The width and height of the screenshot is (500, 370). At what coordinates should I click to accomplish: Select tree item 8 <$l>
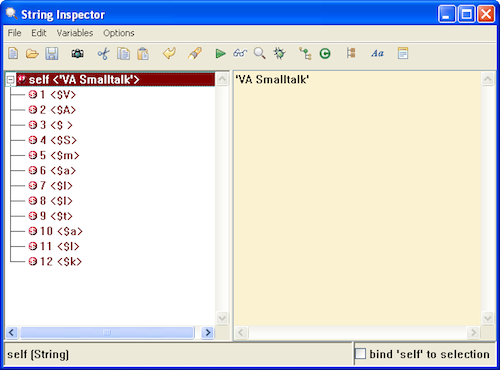tap(51, 201)
